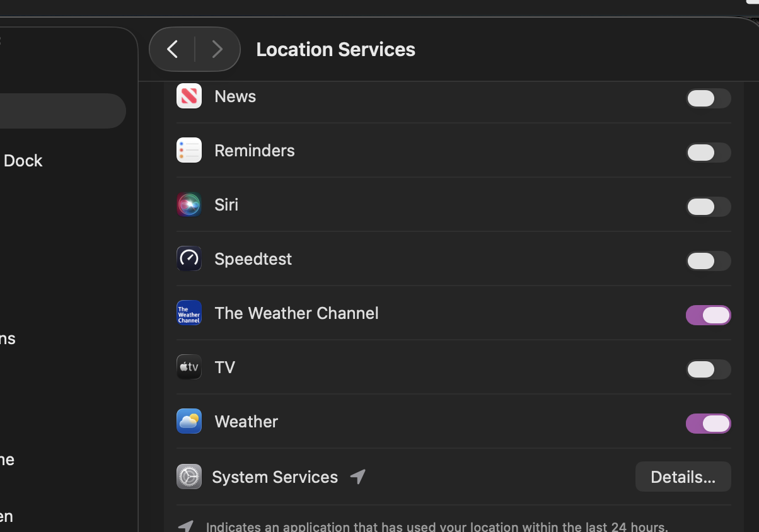Click location arrow beside System Services
This screenshot has width=759, height=532.
tap(358, 477)
